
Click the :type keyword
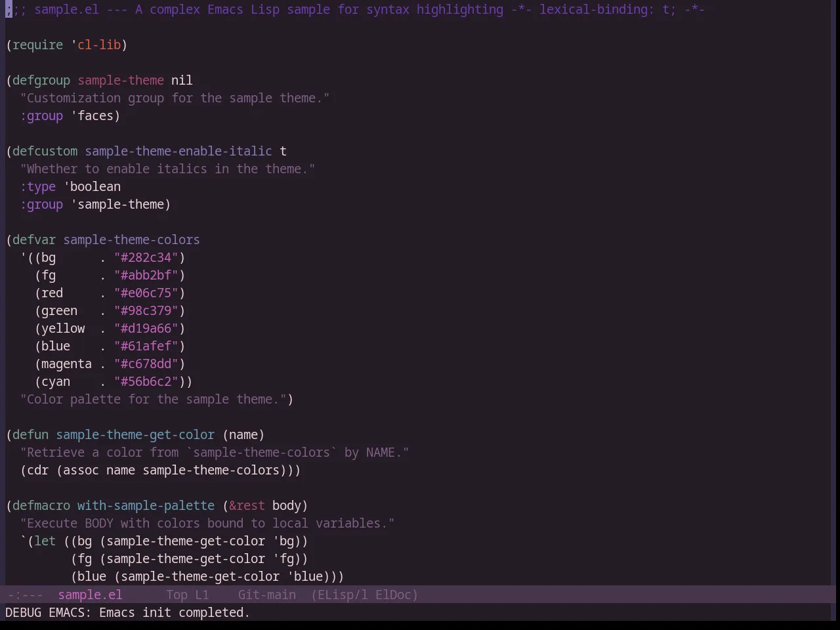point(38,186)
